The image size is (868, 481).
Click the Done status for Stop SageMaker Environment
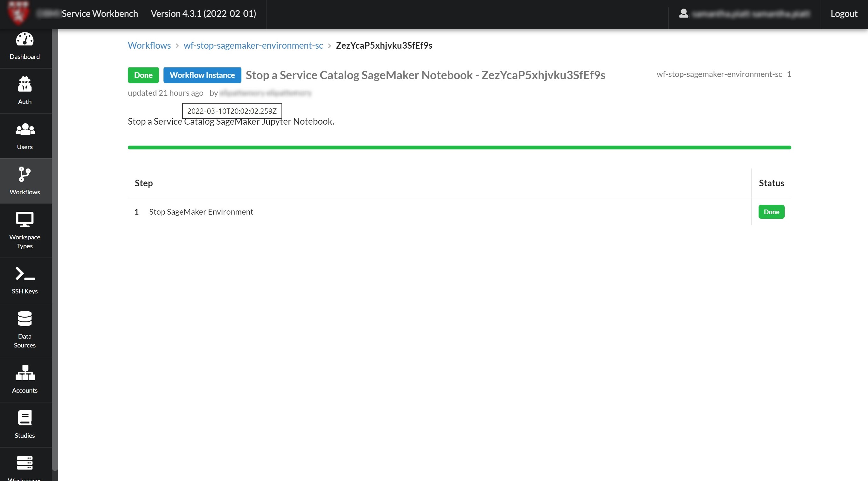coord(771,211)
